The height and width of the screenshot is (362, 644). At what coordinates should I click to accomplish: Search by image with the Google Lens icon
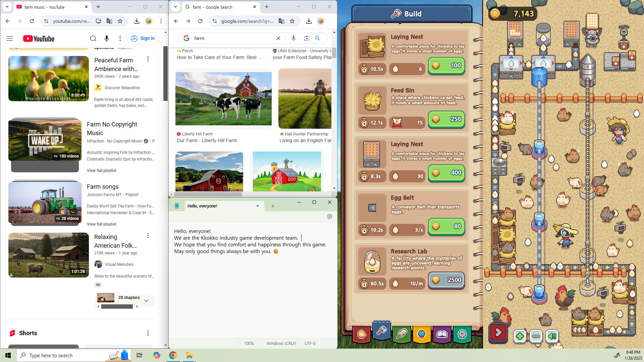click(x=307, y=38)
